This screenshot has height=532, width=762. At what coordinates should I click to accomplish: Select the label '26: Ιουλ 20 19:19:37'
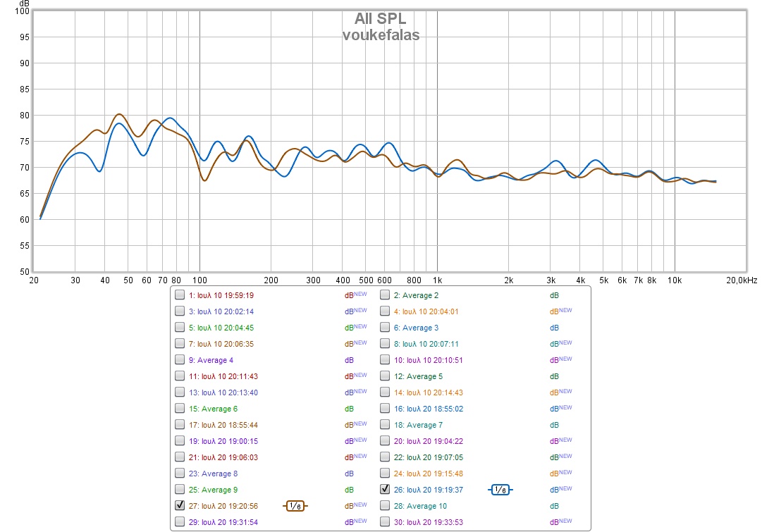(428, 490)
